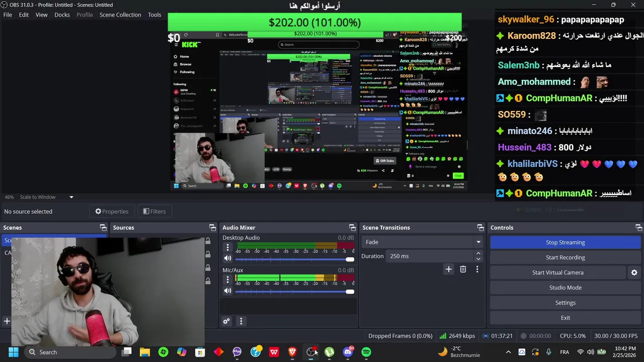Open the FRA language switcher
Viewport: 644px width, 362px height.
[x=565, y=352]
